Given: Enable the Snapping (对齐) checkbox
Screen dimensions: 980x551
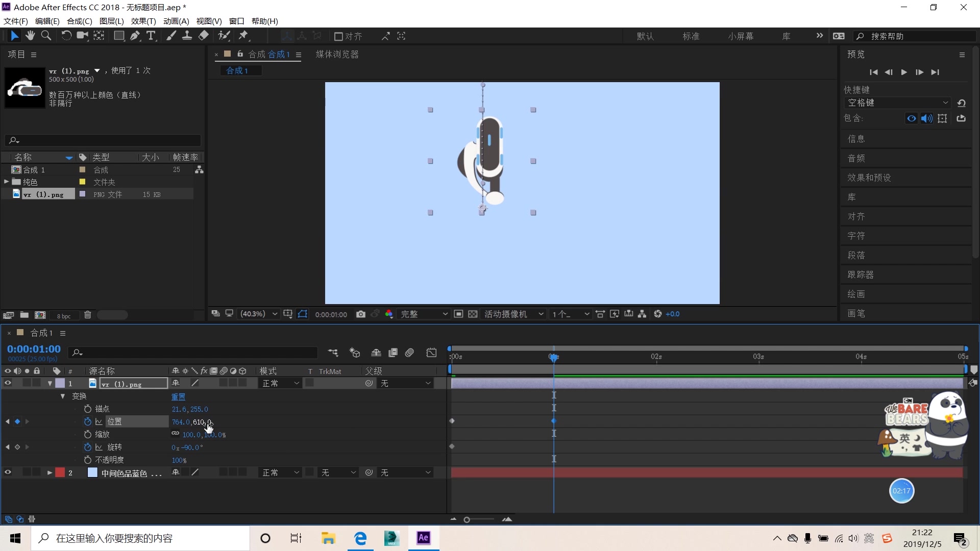Looking at the screenshot, I should coord(338,36).
